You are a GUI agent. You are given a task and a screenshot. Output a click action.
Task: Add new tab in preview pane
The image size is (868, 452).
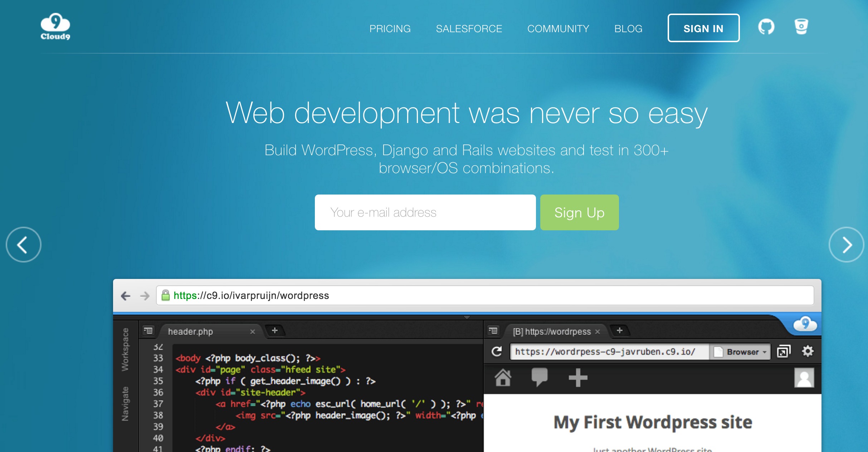[x=620, y=331]
